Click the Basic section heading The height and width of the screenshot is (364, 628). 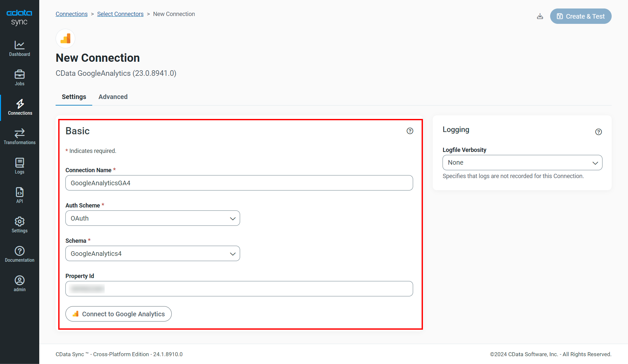click(78, 131)
